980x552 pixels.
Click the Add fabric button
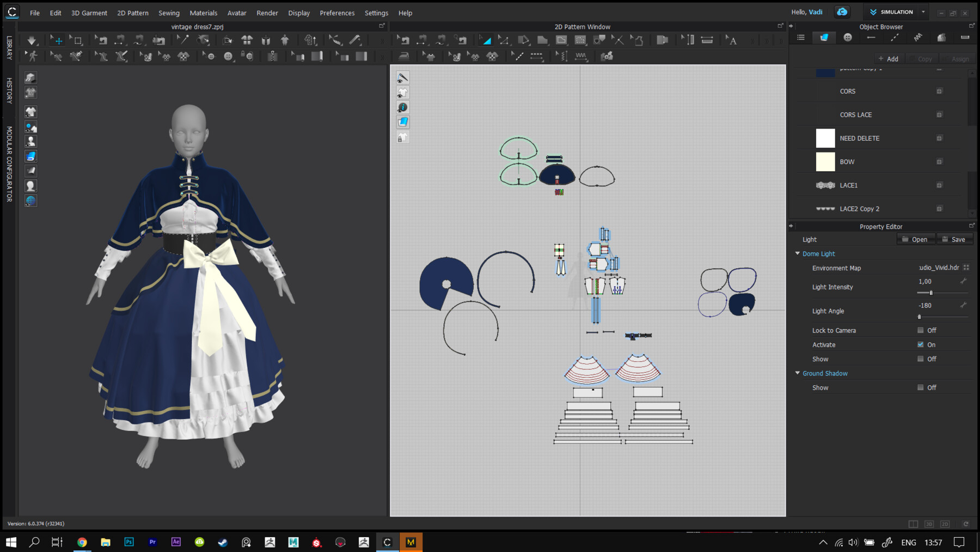pos(888,59)
